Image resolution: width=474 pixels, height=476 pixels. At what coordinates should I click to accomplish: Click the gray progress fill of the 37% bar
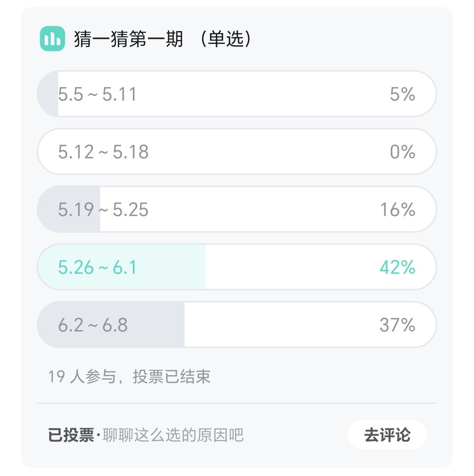point(157,325)
